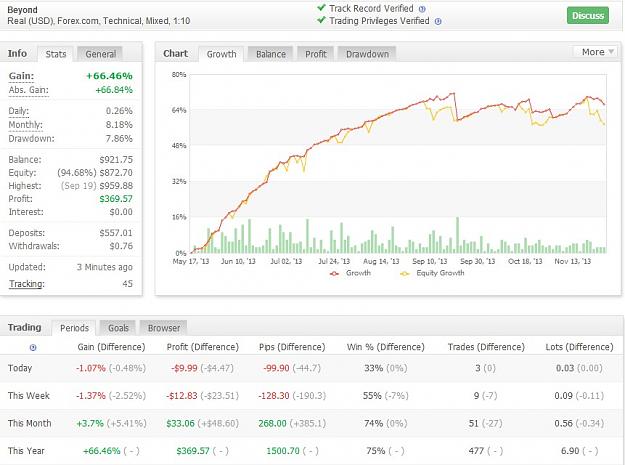625x465 pixels.
Task: Click the $0.76 withdrawals value
Action: (121, 246)
